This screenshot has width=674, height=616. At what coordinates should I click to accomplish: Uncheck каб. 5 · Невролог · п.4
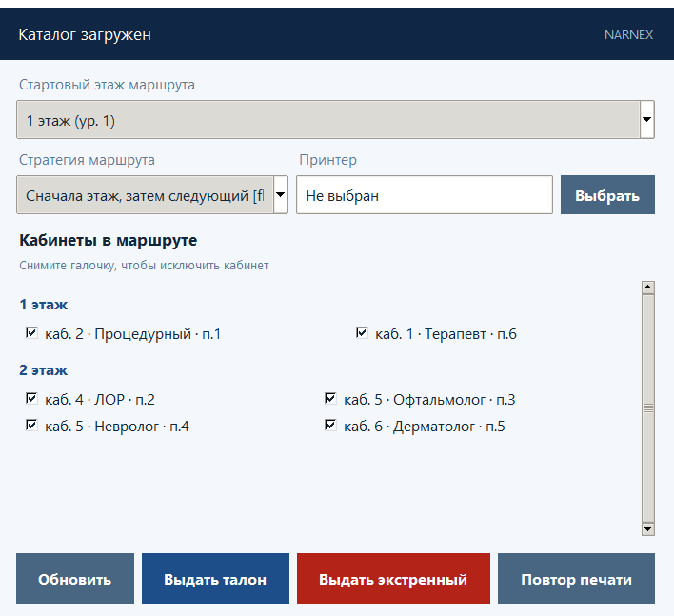[x=31, y=426]
